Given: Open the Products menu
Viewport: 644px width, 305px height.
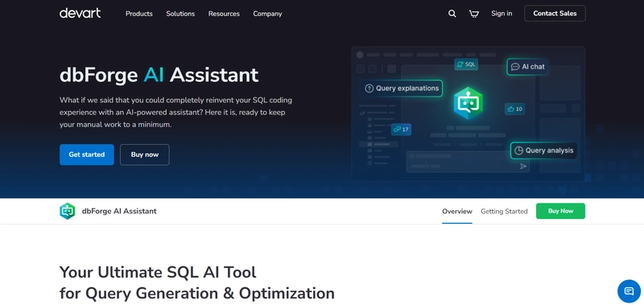Looking at the screenshot, I should coord(138,14).
